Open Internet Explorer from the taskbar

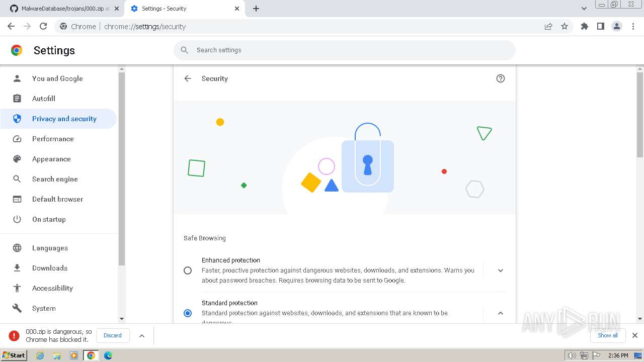click(40, 355)
